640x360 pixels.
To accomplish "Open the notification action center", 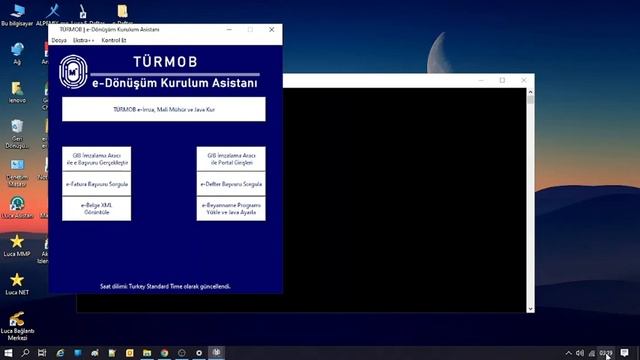I will click(624, 353).
